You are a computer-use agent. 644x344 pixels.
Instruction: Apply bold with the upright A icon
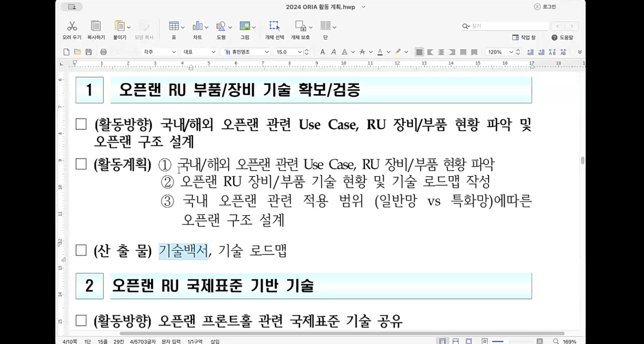tap(322, 52)
